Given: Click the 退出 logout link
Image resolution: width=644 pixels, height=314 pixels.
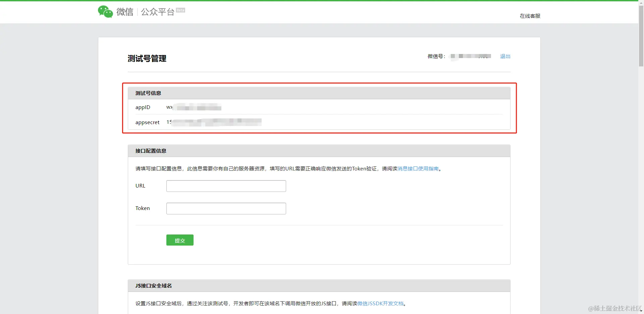Looking at the screenshot, I should pos(505,56).
